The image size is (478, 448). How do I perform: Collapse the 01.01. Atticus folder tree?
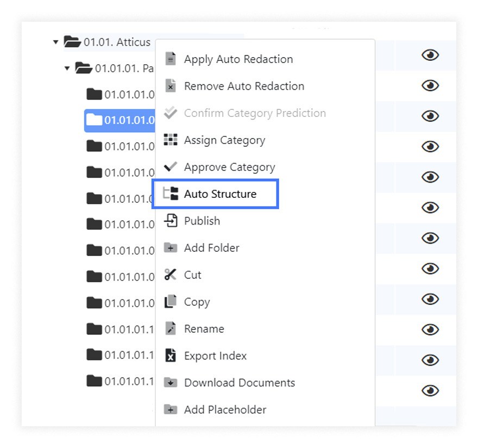[55, 42]
